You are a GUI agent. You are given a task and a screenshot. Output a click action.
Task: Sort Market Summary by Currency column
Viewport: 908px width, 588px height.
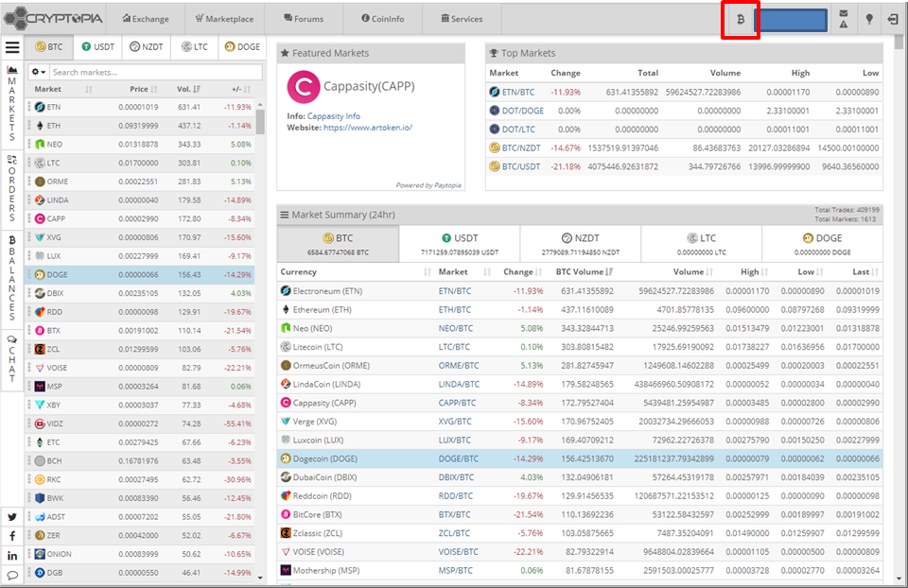coord(356,272)
